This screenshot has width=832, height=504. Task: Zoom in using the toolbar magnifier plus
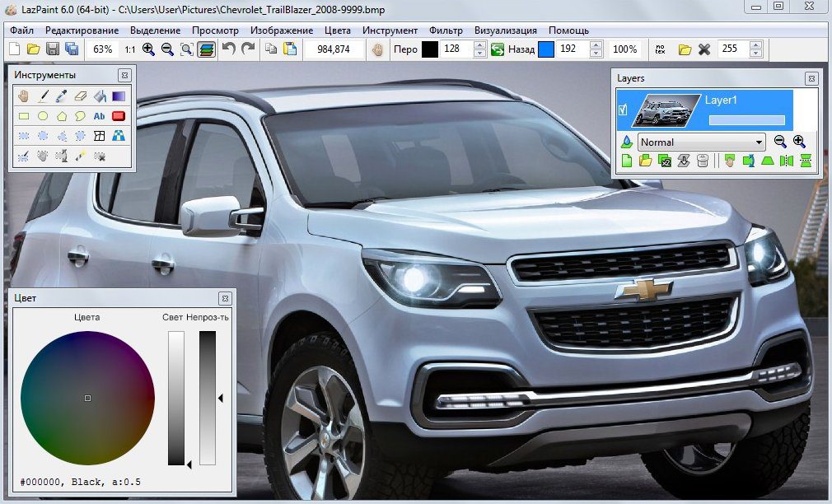coord(148,49)
